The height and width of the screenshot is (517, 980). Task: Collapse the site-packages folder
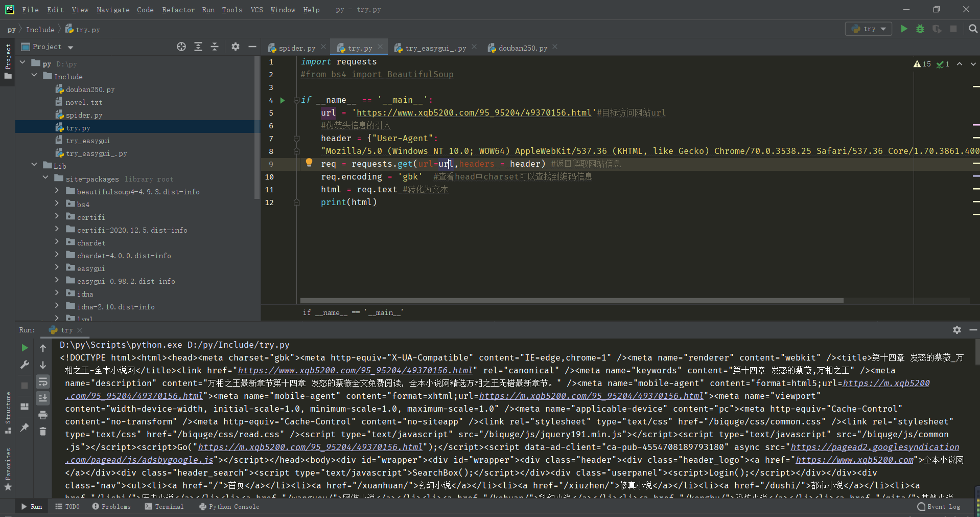(45, 177)
